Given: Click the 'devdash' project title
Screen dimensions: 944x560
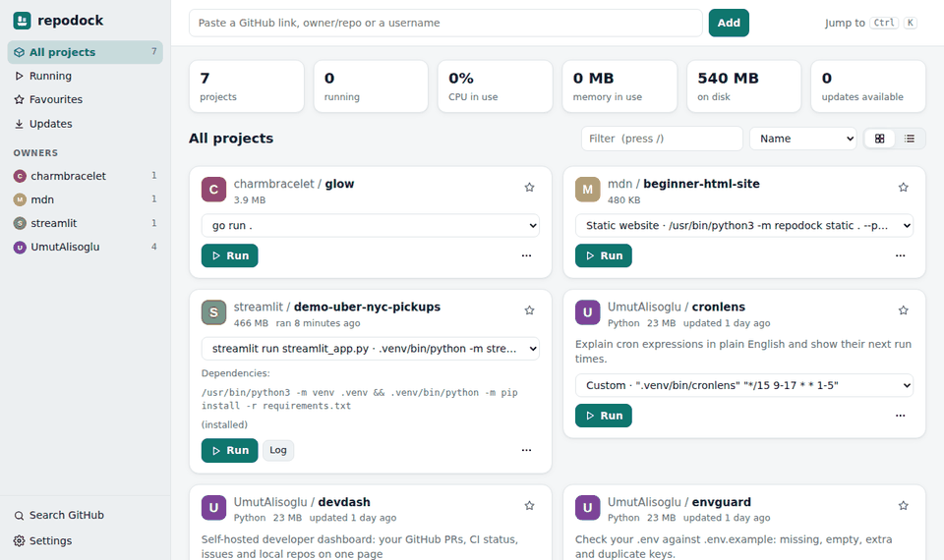Looking at the screenshot, I should [344, 502].
